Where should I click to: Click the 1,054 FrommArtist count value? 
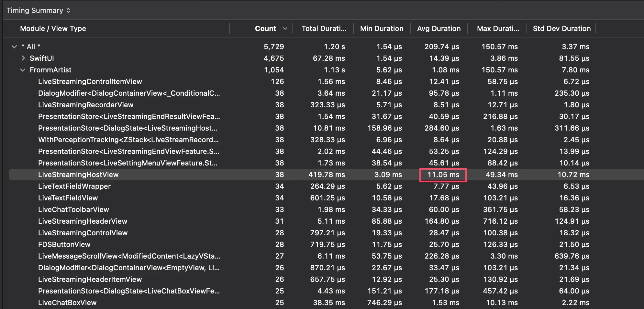(x=274, y=70)
